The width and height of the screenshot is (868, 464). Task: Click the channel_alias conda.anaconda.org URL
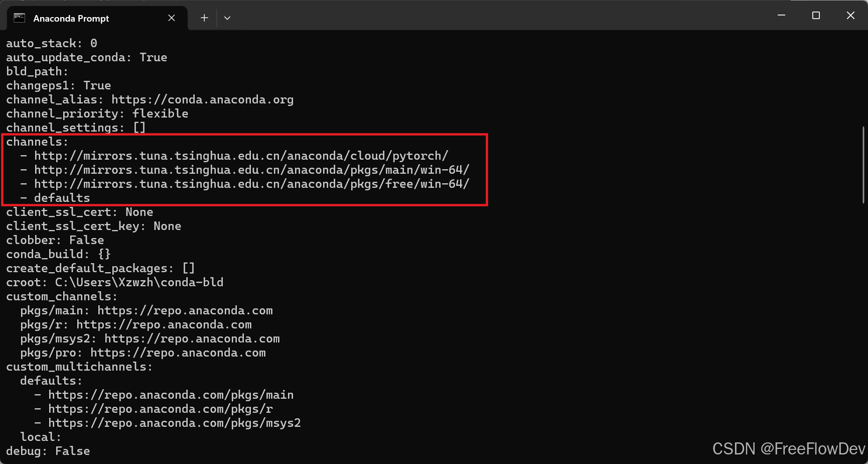203,99
